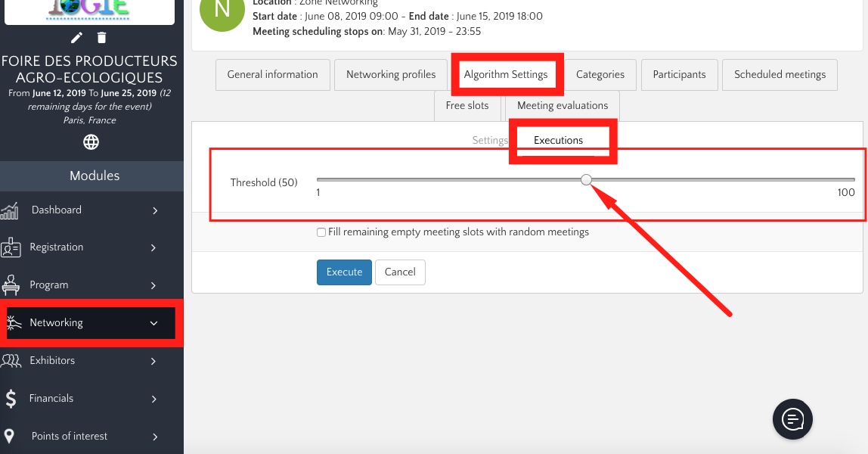
Task: Click the Registration ID card icon
Action: [x=11, y=247]
